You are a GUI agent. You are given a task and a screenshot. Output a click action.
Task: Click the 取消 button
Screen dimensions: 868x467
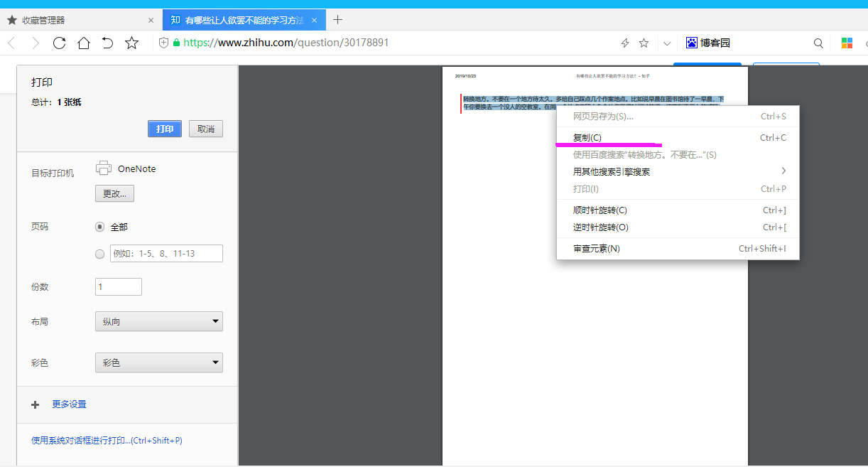(206, 129)
